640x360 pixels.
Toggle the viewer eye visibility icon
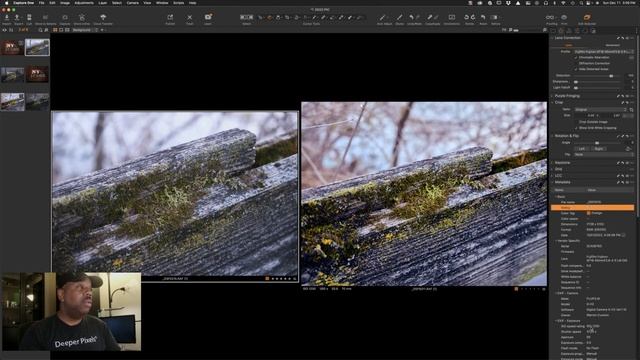pyautogui.click(x=4, y=30)
